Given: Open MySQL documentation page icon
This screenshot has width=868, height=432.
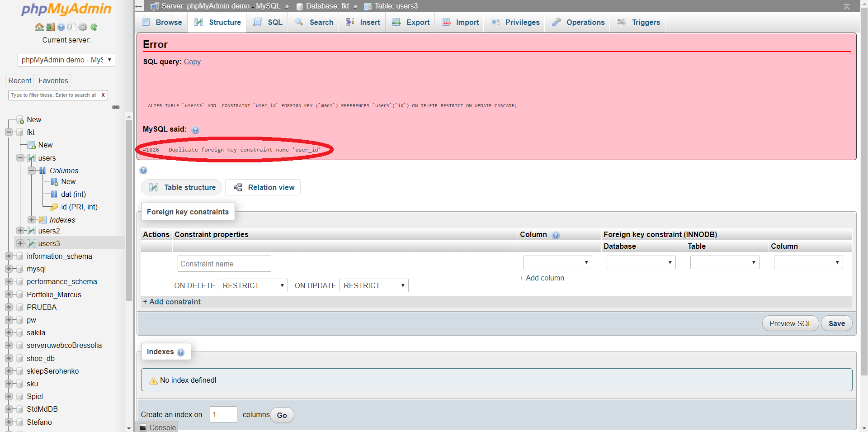Looking at the screenshot, I should (71, 27).
